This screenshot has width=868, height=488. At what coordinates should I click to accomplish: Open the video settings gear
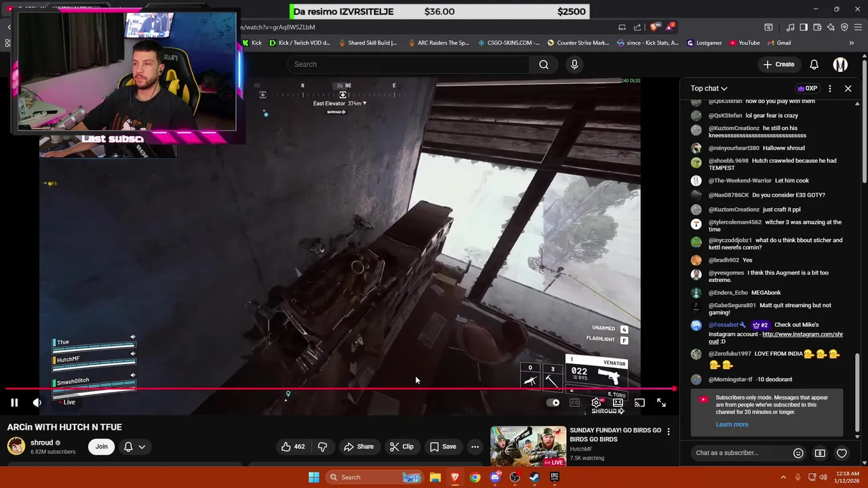tap(596, 403)
